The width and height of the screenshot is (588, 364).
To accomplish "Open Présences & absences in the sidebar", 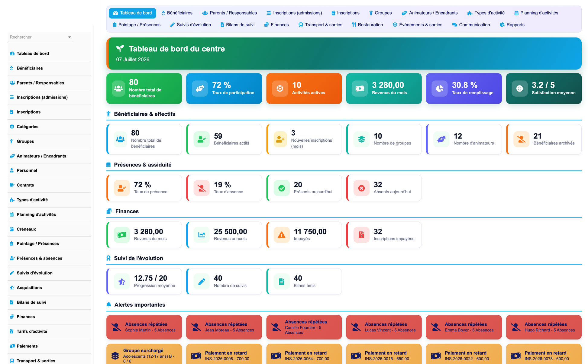I will [x=49, y=258].
